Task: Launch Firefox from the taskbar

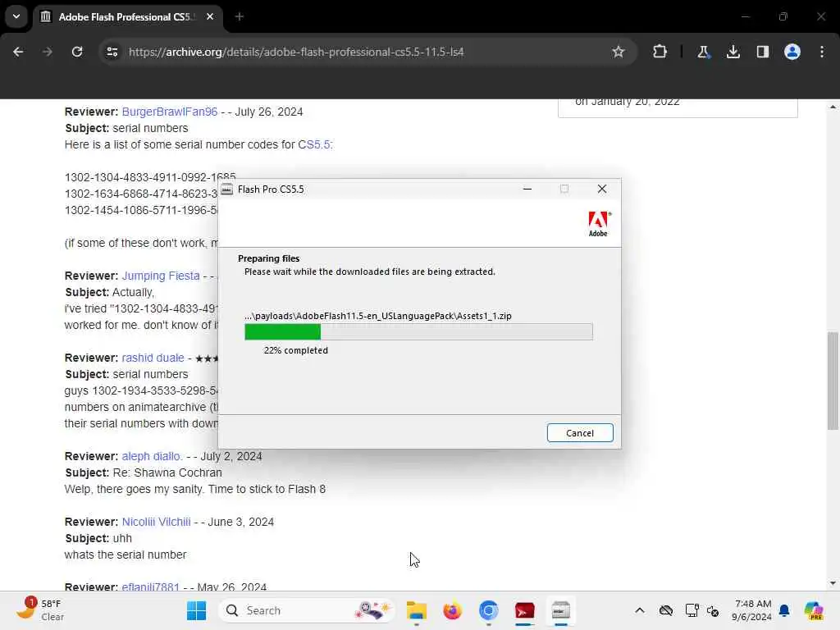Action: [452, 610]
